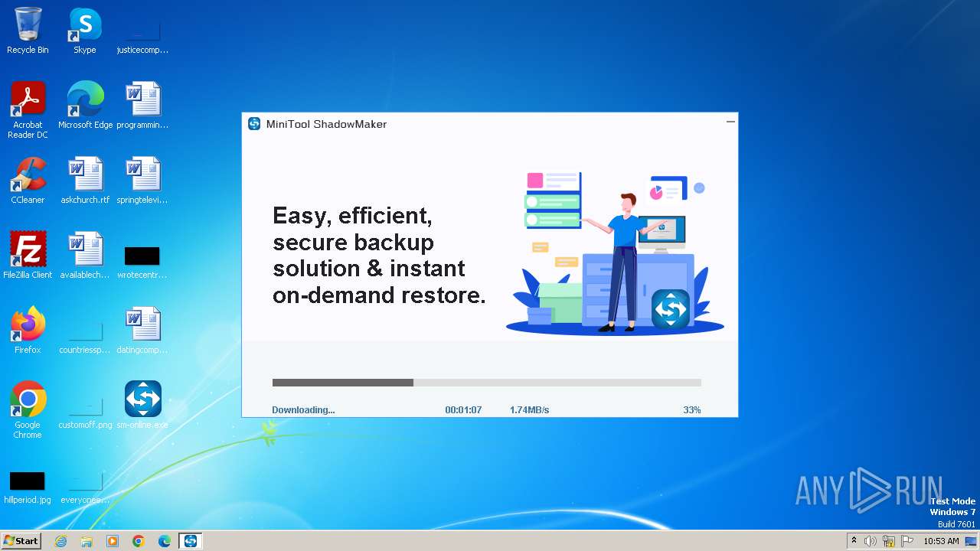Launch Google Chrome desktop shortcut
980x551 pixels.
(28, 410)
